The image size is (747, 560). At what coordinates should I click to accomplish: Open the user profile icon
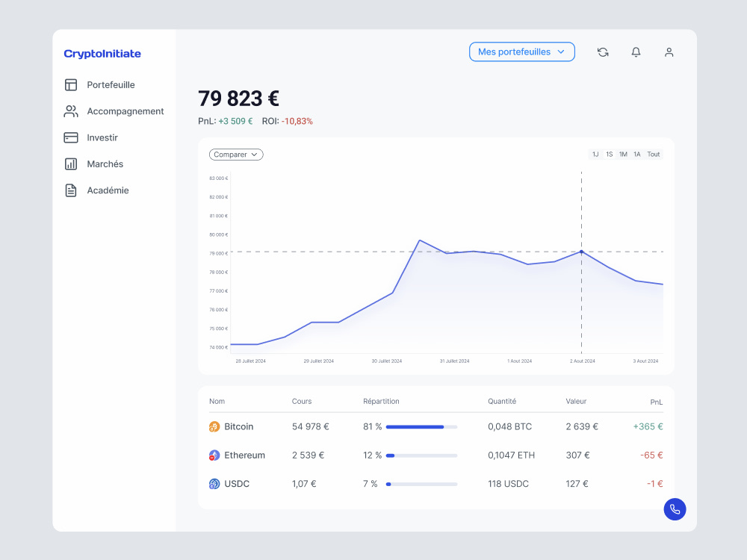[669, 52]
